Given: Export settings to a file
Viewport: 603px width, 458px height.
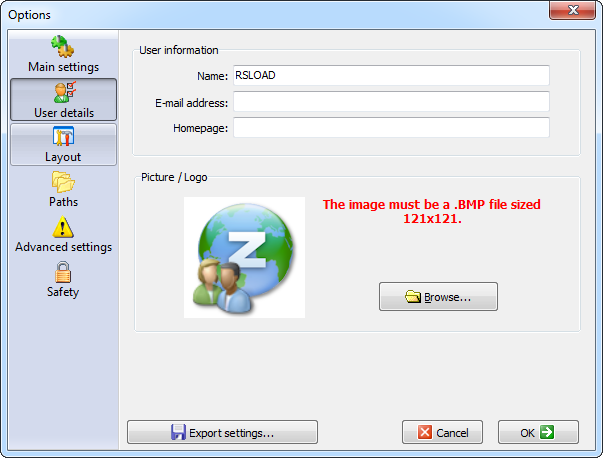Looking at the screenshot, I should tap(222, 432).
